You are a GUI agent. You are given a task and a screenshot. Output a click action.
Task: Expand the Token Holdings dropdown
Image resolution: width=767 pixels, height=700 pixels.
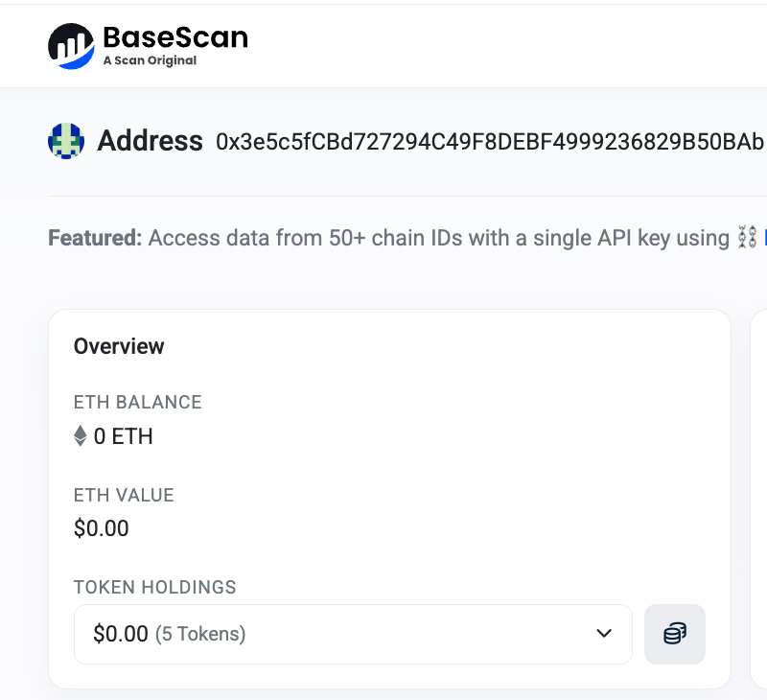[x=353, y=634]
